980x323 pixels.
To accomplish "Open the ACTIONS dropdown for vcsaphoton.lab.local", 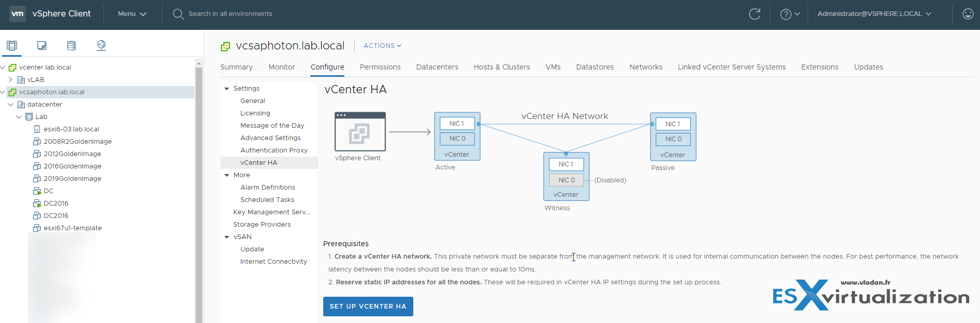I will click(382, 46).
